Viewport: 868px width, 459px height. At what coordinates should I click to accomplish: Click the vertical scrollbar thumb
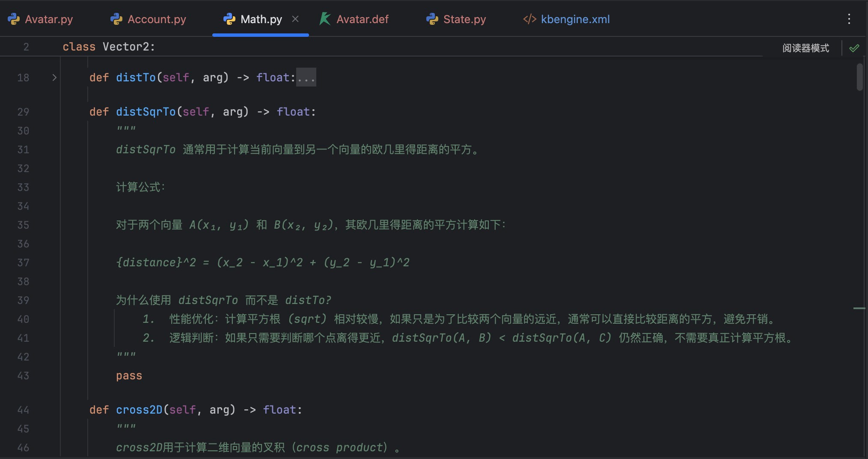coord(859,77)
